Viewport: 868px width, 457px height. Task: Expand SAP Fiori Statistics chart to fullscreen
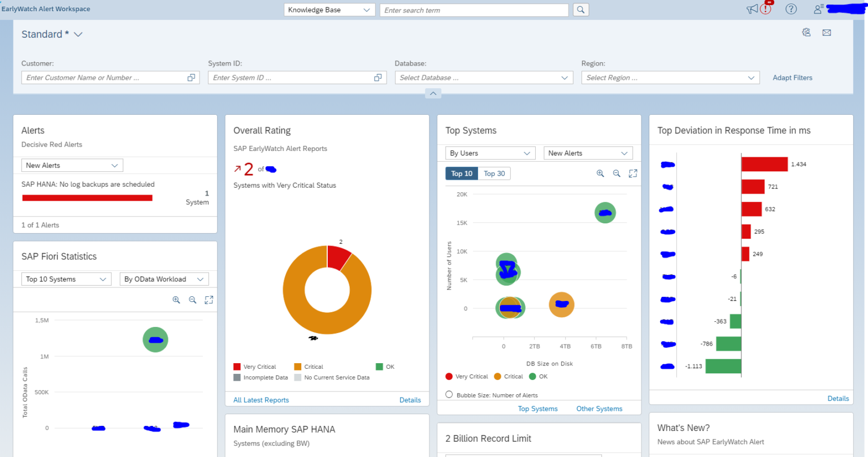[209, 300]
